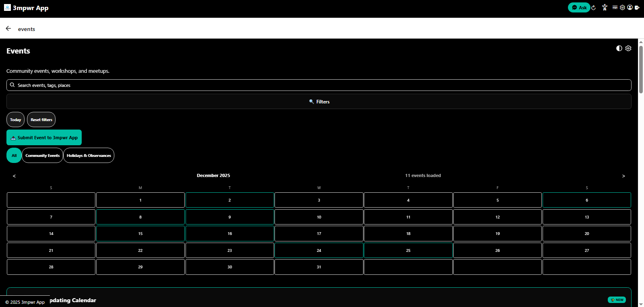Advance the calendar to the next month
The image size is (644, 307).
[623, 176]
